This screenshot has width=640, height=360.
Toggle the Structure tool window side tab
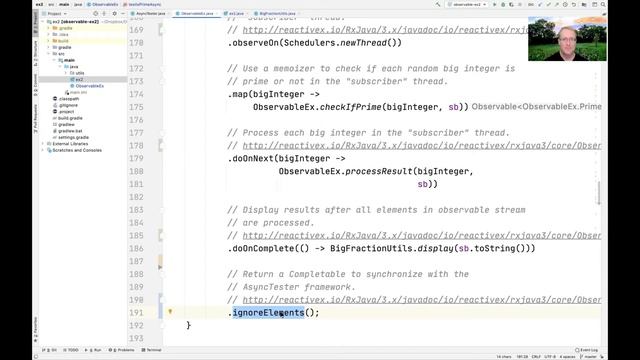pos(36,53)
